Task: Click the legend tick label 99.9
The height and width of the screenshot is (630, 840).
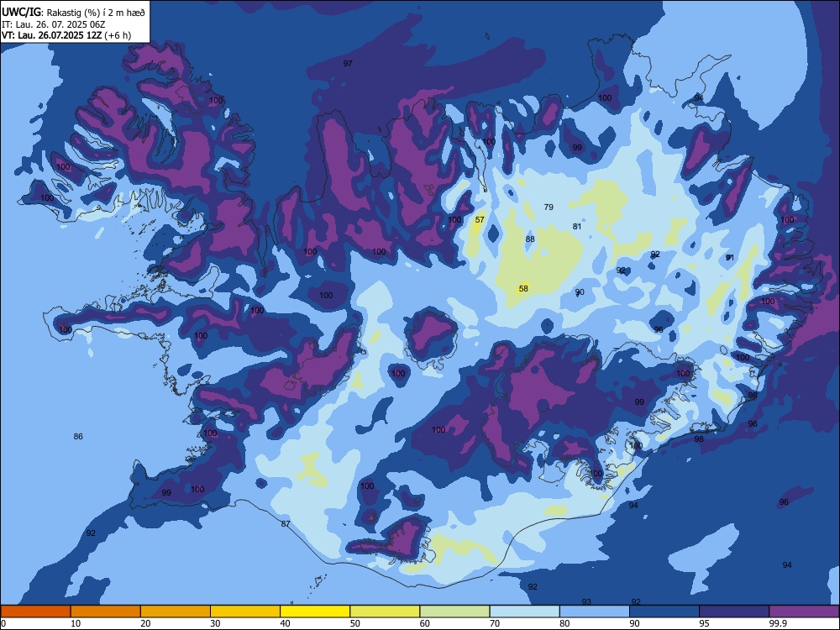Action: click(777, 623)
